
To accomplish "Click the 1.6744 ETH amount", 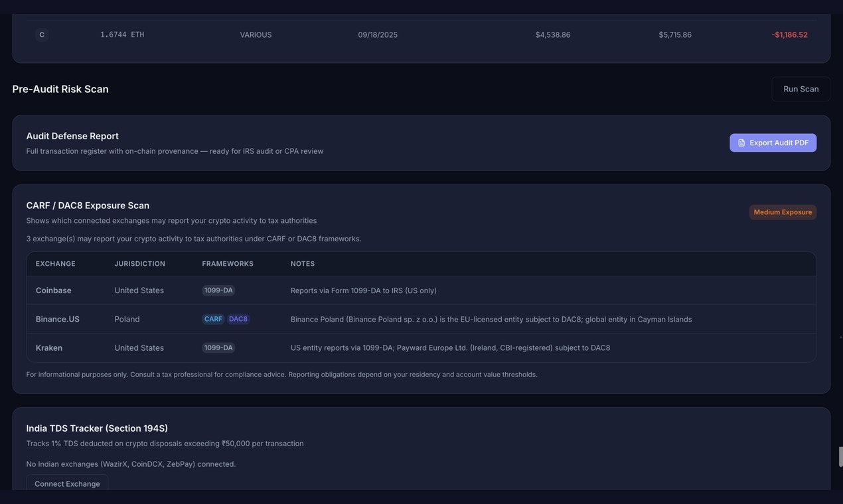I will 122,34.
